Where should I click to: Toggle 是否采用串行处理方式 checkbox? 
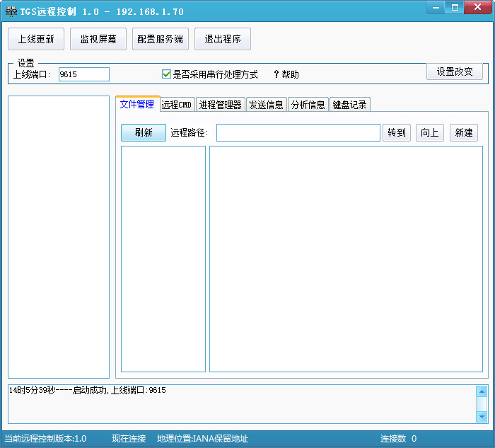pos(166,74)
